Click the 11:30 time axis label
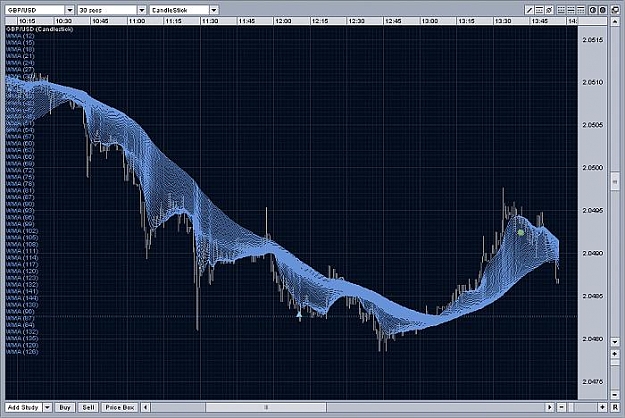Image resolution: width=625 pixels, height=418 pixels. coord(210,21)
